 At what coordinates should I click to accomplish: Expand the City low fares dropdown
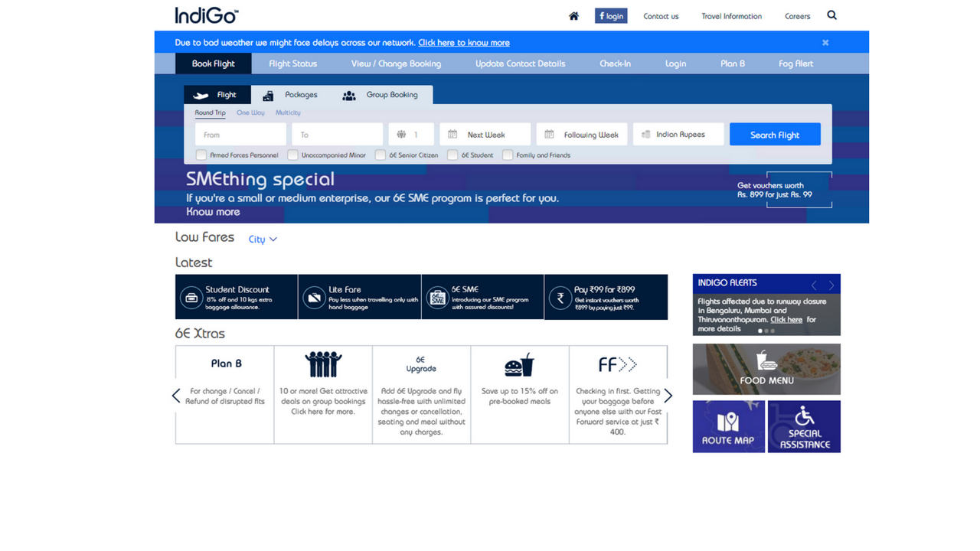point(263,240)
